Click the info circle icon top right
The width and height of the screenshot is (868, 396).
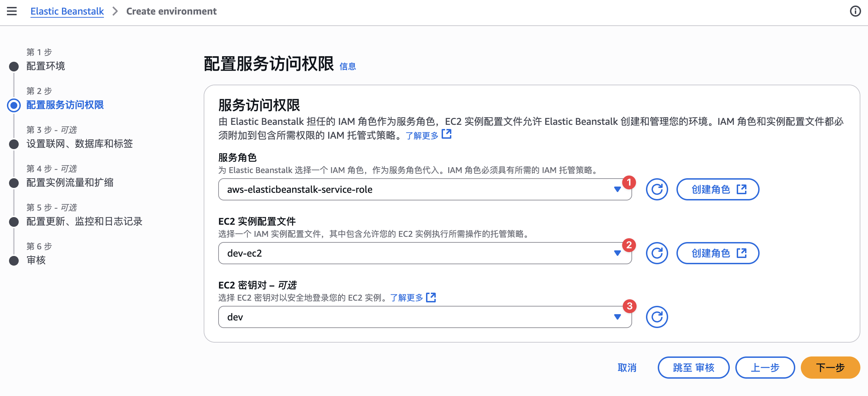tap(855, 11)
